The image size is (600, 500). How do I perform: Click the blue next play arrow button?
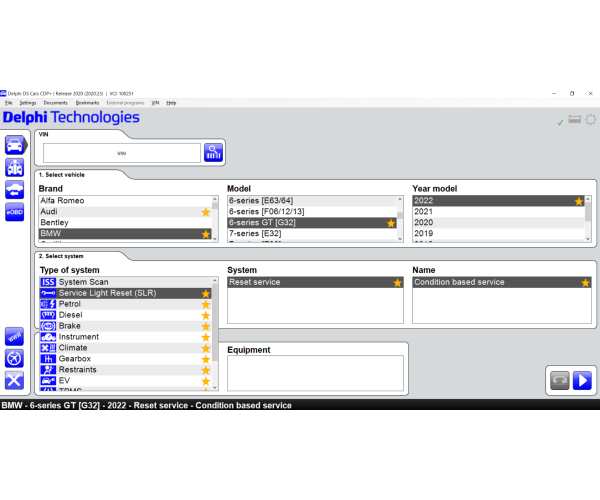click(582, 381)
